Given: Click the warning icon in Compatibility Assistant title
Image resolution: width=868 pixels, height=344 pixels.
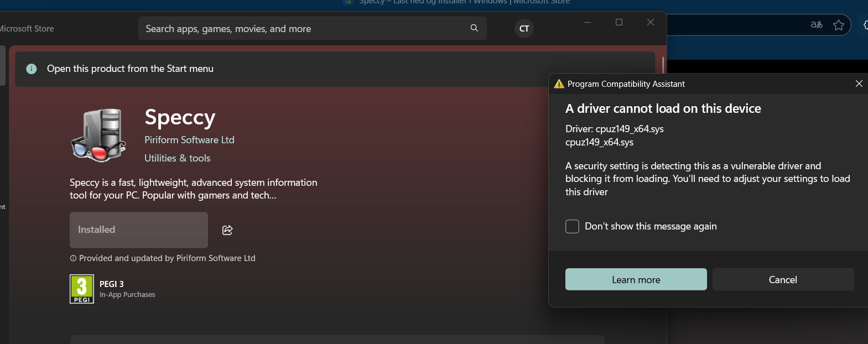Looking at the screenshot, I should pyautogui.click(x=559, y=84).
